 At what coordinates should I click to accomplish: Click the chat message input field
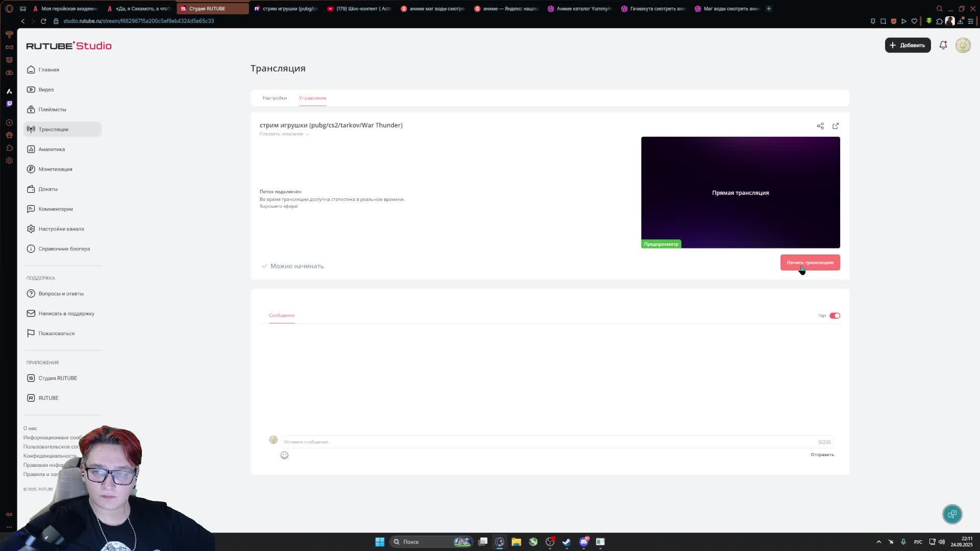(x=546, y=442)
